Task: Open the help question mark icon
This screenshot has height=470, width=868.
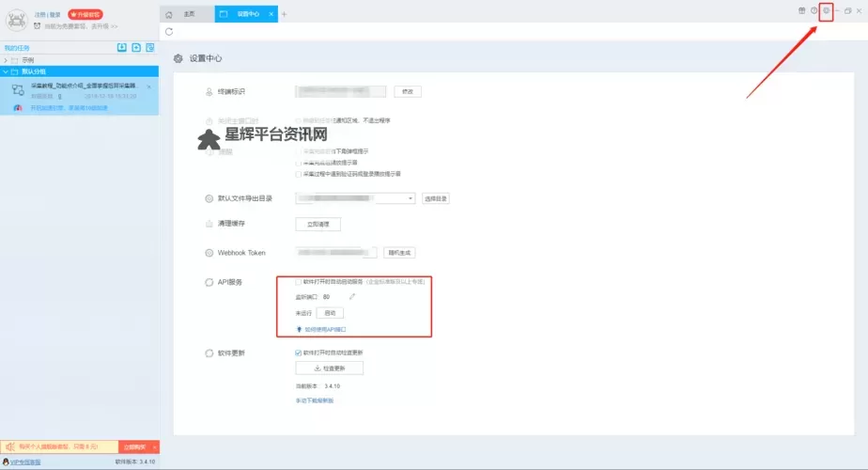Action: [x=814, y=10]
